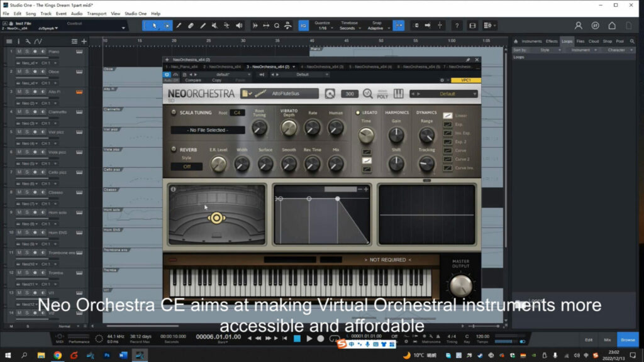
Task: Open the browser Character sort dropdown
Action: tap(620, 50)
